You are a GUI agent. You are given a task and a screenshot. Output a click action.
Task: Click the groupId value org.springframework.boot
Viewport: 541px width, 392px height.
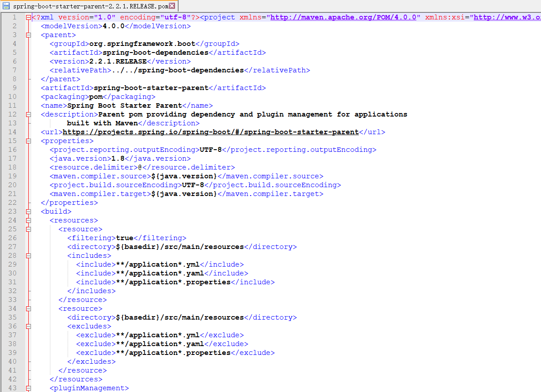coord(142,44)
